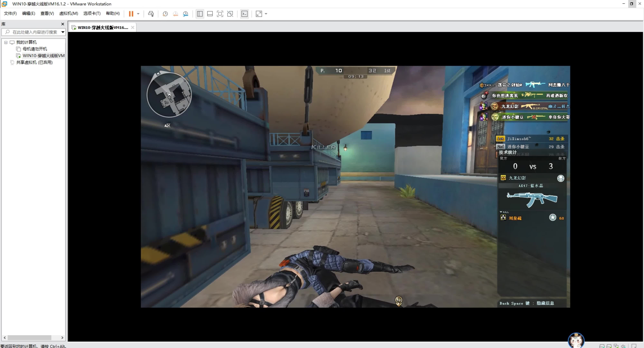Pause the virtual machine with the orange button
Image resolution: width=644 pixels, height=348 pixels.
131,14
